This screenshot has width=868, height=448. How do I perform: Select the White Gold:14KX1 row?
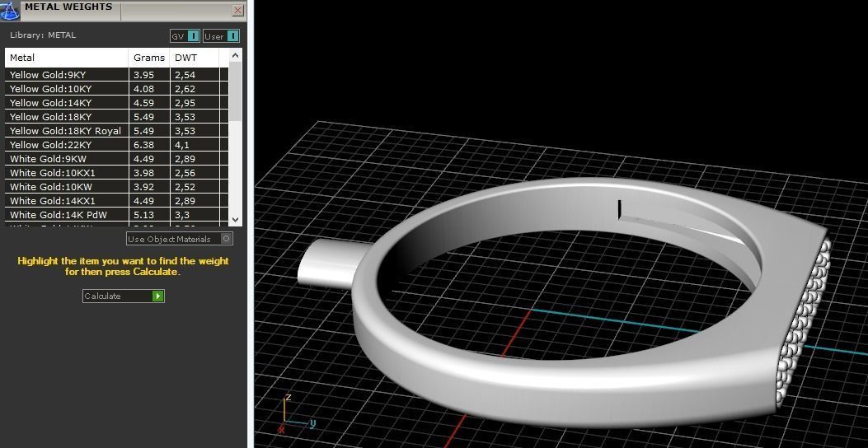click(x=117, y=201)
